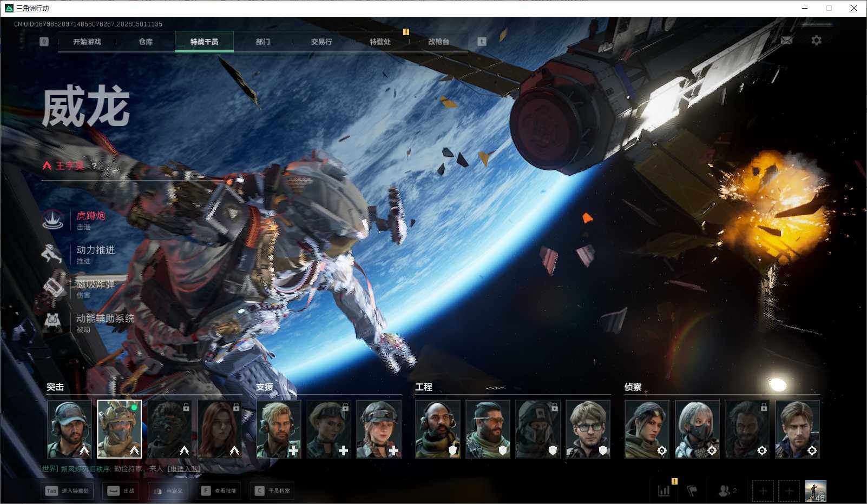Image resolution: width=867 pixels, height=504 pixels.
Task: Click the flag icon in bottom bar
Action: pos(692,490)
